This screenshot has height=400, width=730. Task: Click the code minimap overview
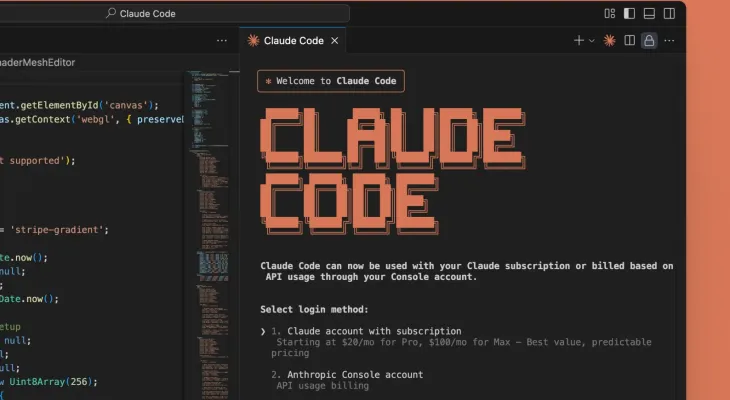(212, 235)
